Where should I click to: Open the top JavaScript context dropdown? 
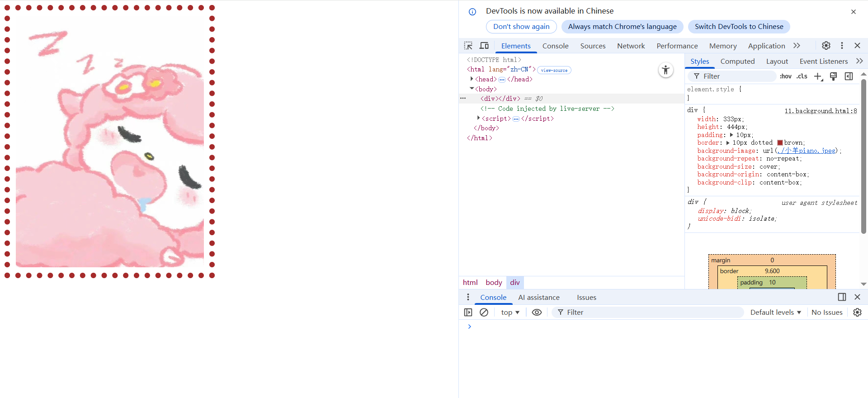click(x=510, y=313)
